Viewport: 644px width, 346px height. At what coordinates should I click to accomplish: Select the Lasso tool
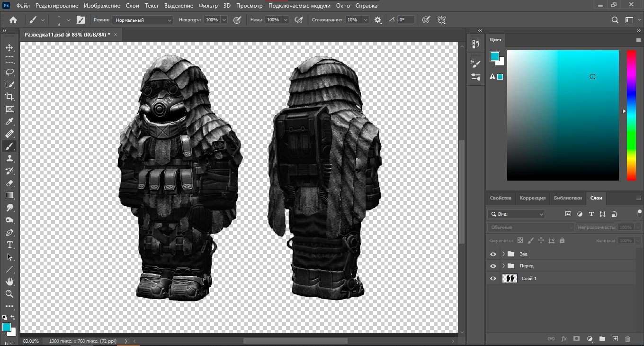[9, 72]
